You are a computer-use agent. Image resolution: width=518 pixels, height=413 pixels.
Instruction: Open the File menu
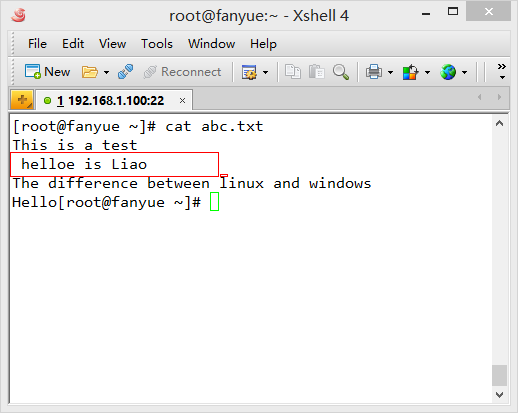click(37, 44)
